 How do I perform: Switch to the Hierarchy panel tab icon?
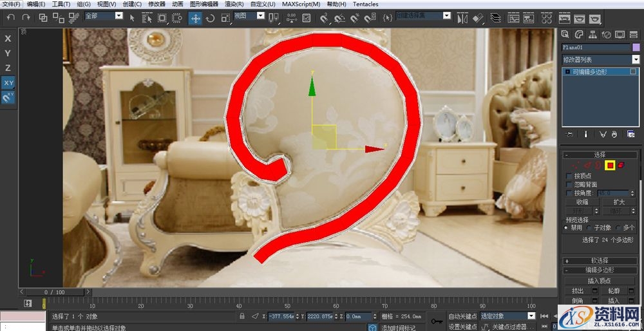click(592, 35)
